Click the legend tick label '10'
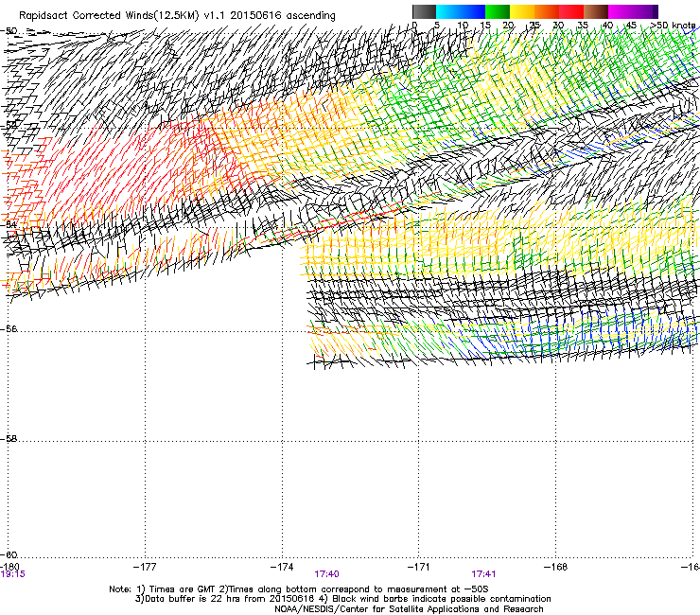 (463, 26)
